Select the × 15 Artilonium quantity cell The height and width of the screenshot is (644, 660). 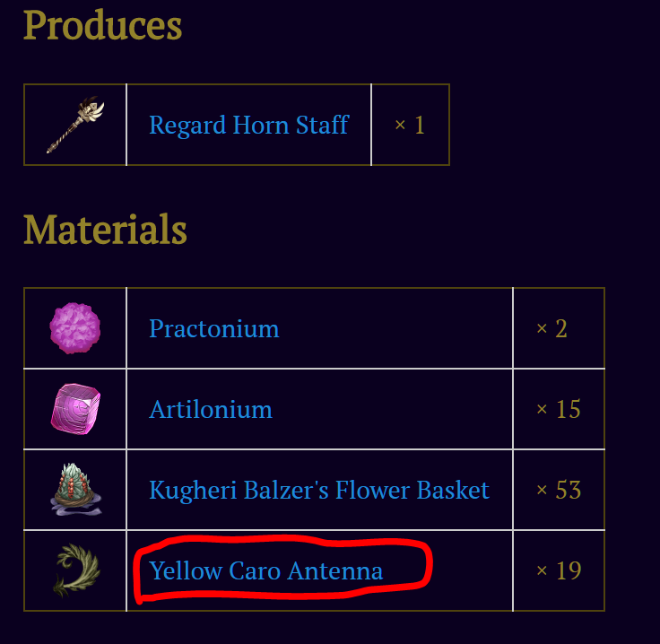pos(558,409)
